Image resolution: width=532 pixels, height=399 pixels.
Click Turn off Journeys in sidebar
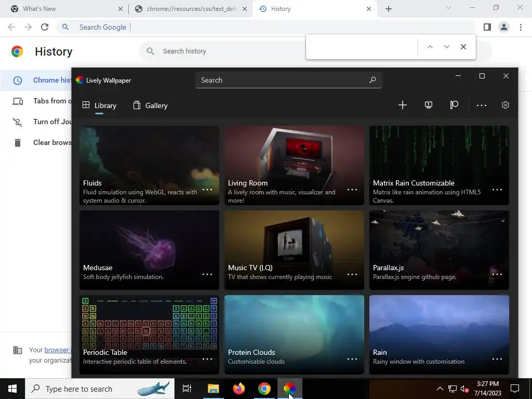[x=36, y=122]
